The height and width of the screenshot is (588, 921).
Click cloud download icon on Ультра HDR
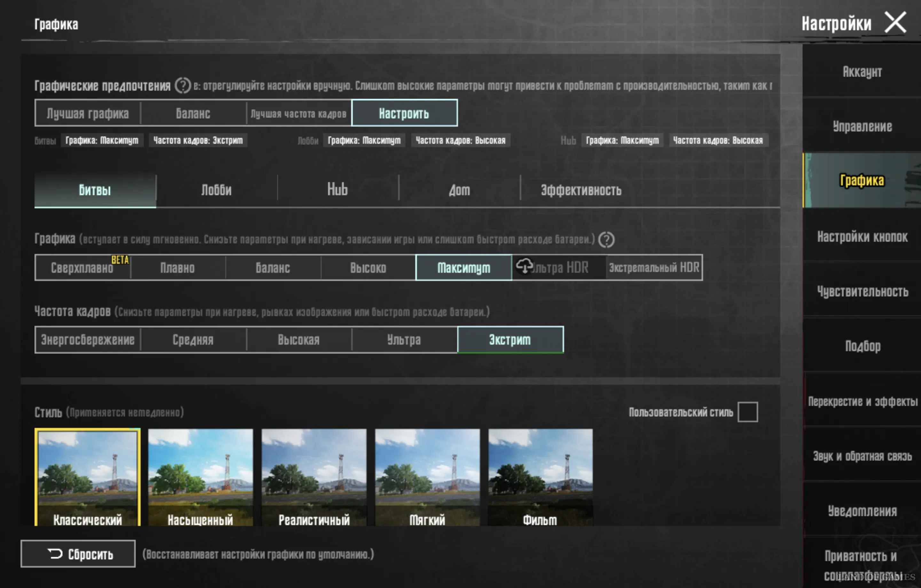524,265
